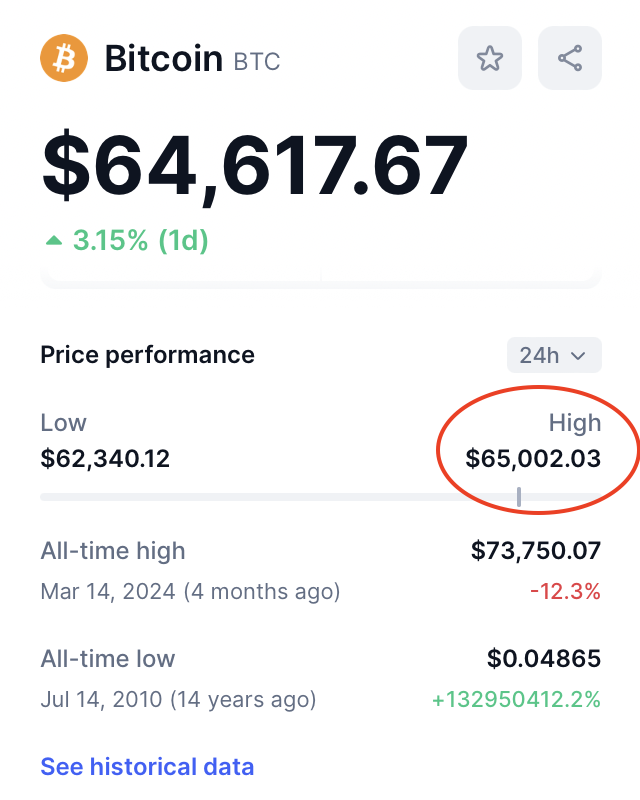Click the orange Bitcoin logo icon
The width and height of the screenshot is (640, 800).
[x=64, y=59]
